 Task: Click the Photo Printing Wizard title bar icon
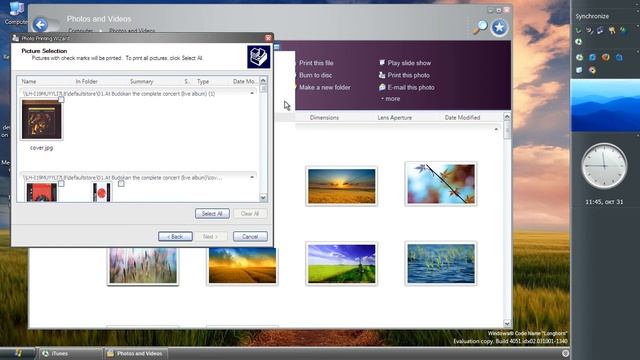(x=16, y=38)
